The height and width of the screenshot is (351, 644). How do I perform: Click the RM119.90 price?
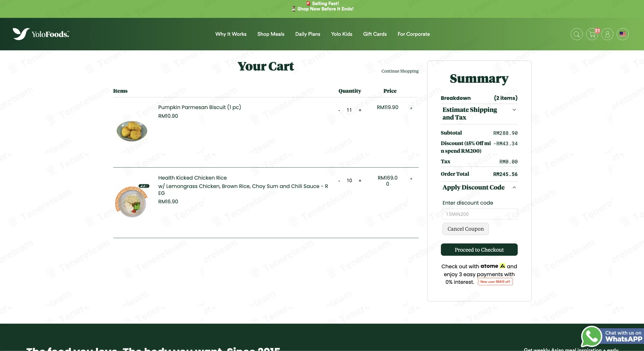click(387, 107)
